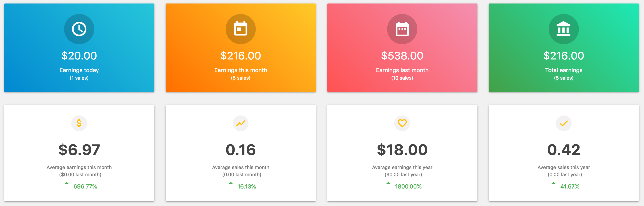Click the $6.97 average earnings value
This screenshot has height=206, width=644.
(79, 150)
